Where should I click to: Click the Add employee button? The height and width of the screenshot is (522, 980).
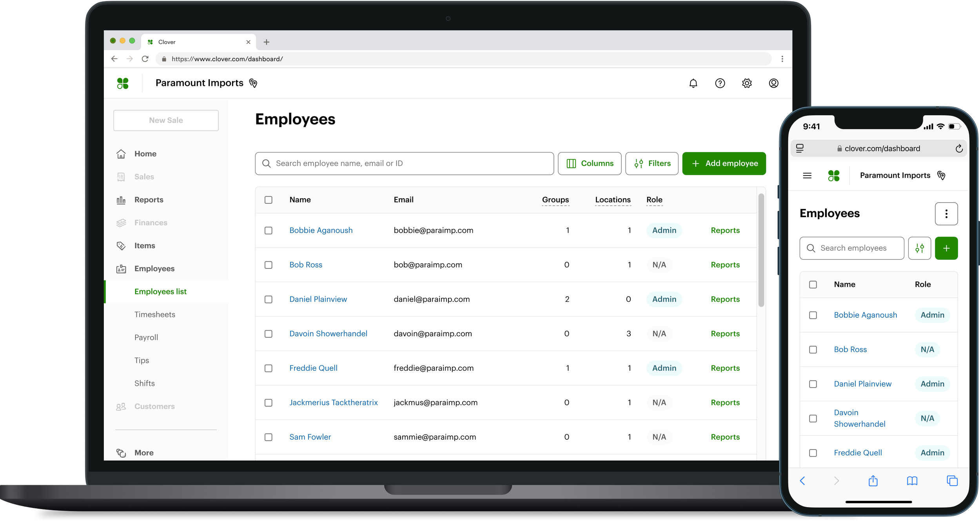click(x=724, y=163)
